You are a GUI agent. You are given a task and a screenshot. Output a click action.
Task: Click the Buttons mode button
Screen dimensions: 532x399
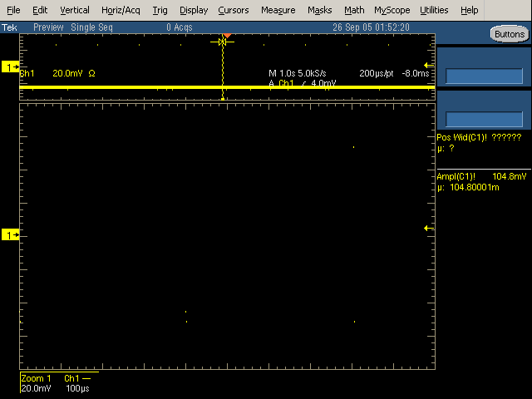click(508, 34)
